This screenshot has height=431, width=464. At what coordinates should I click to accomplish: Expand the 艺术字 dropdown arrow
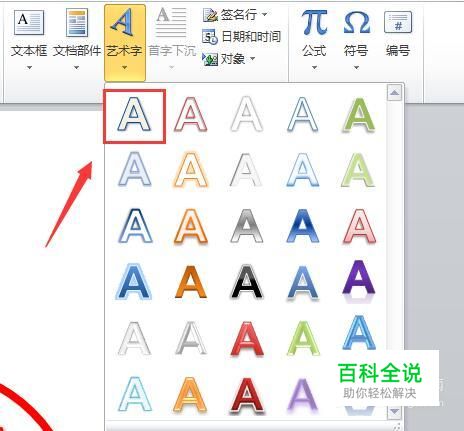(x=124, y=68)
